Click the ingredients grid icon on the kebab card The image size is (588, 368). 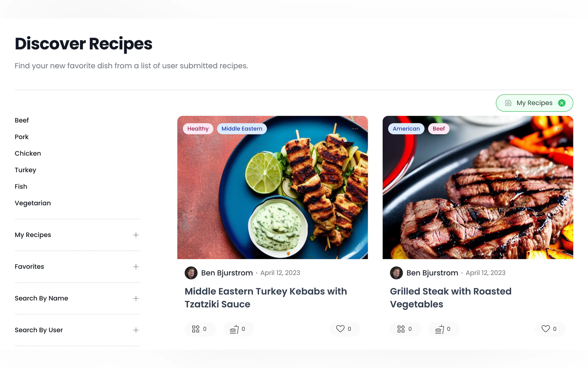pyautogui.click(x=196, y=329)
